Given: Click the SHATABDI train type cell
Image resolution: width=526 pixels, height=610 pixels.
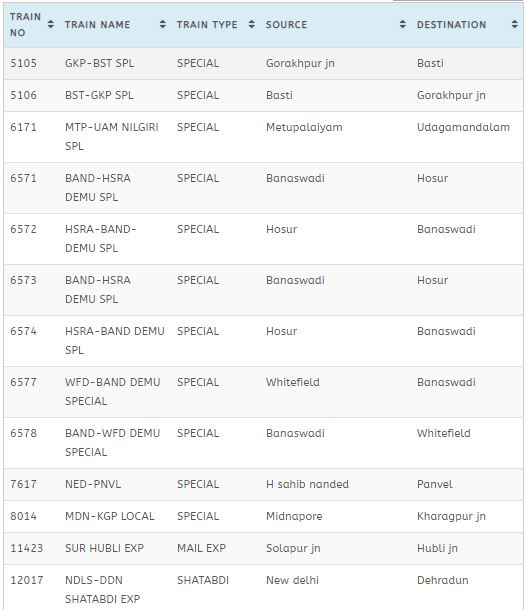Looking at the screenshot, I should [x=203, y=580].
